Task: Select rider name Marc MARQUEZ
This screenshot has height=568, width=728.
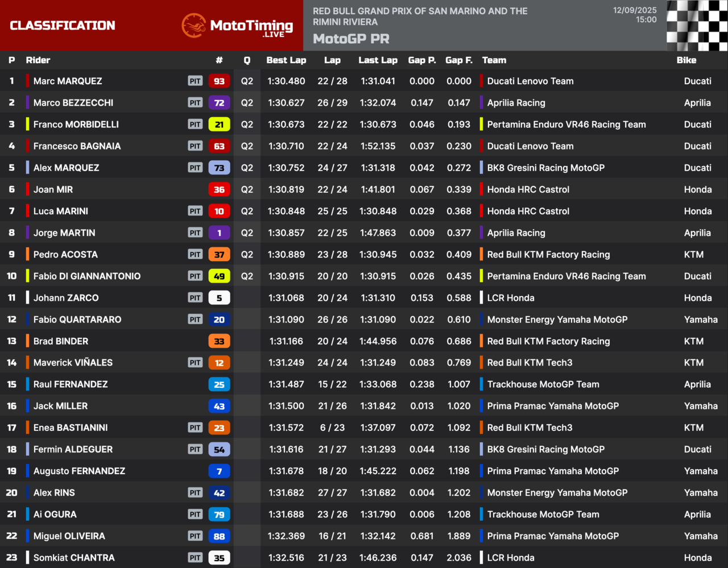Action: (68, 81)
